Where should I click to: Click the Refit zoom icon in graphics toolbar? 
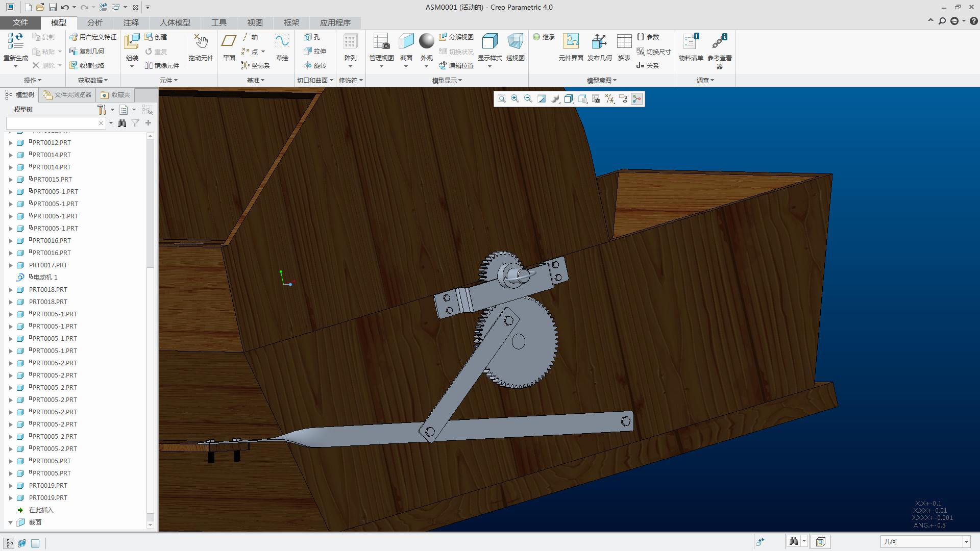502,99
